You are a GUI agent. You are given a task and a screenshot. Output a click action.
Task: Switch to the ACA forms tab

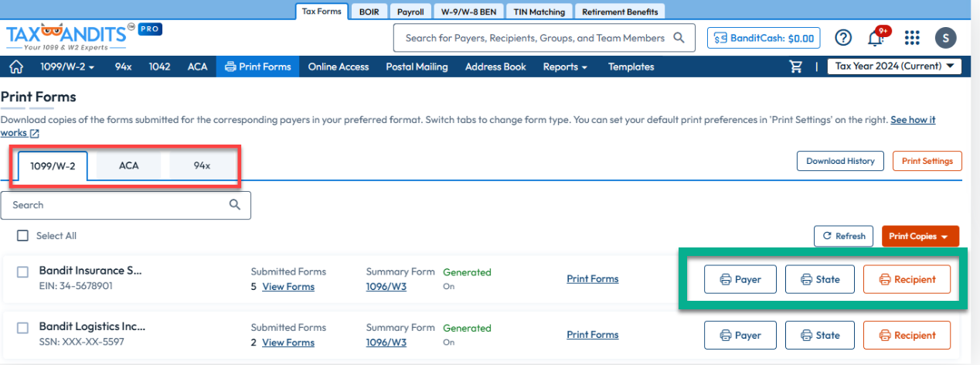[128, 165]
